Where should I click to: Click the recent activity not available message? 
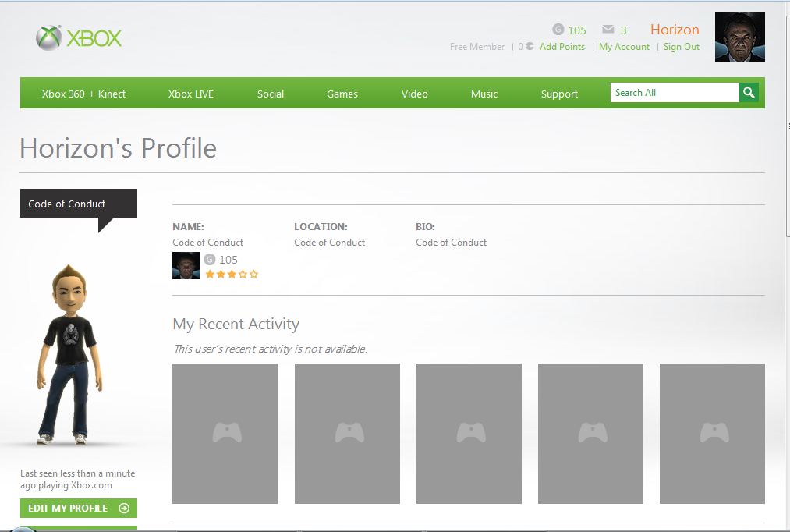[x=271, y=349]
